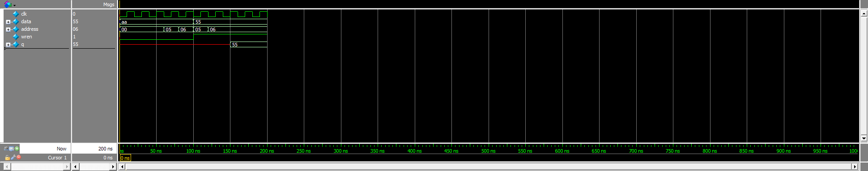Click the clk signal diamond icon
868x171 pixels.
coord(16,14)
